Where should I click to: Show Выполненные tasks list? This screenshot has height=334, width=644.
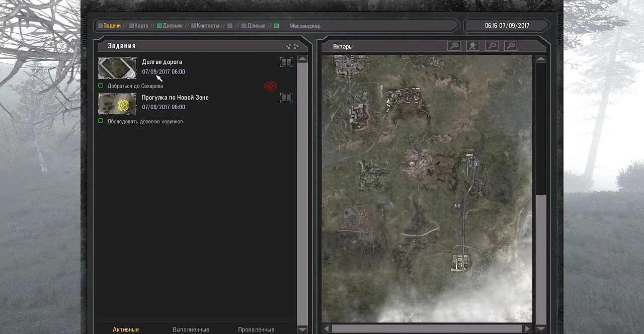click(x=191, y=329)
